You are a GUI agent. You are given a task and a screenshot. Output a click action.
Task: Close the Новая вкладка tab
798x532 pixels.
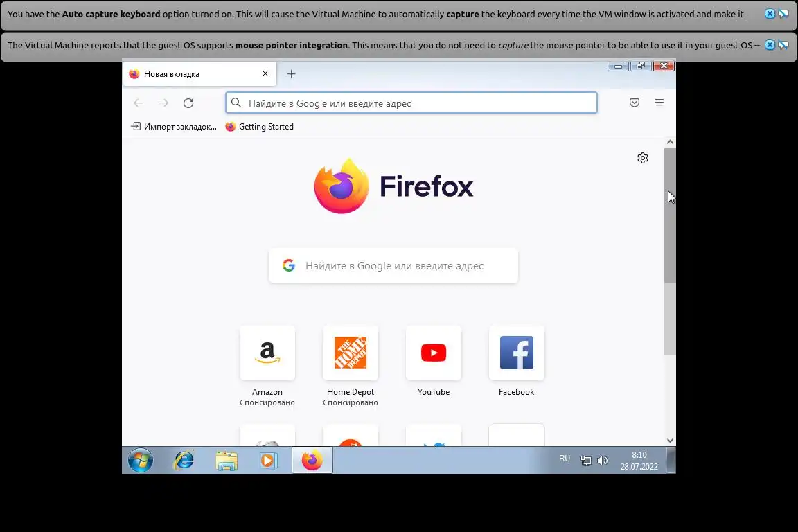tap(265, 74)
